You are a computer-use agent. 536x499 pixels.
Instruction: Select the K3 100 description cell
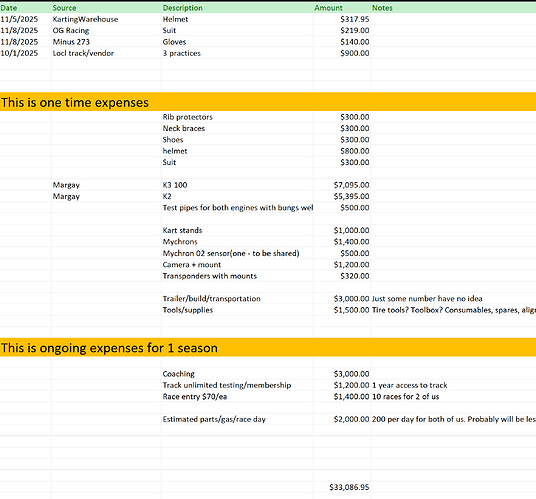pyautogui.click(x=237, y=185)
